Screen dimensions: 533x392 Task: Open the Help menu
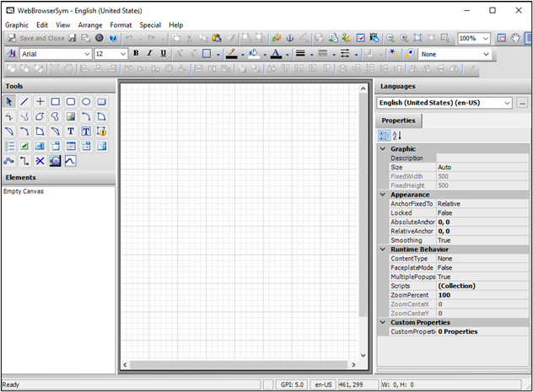(176, 25)
